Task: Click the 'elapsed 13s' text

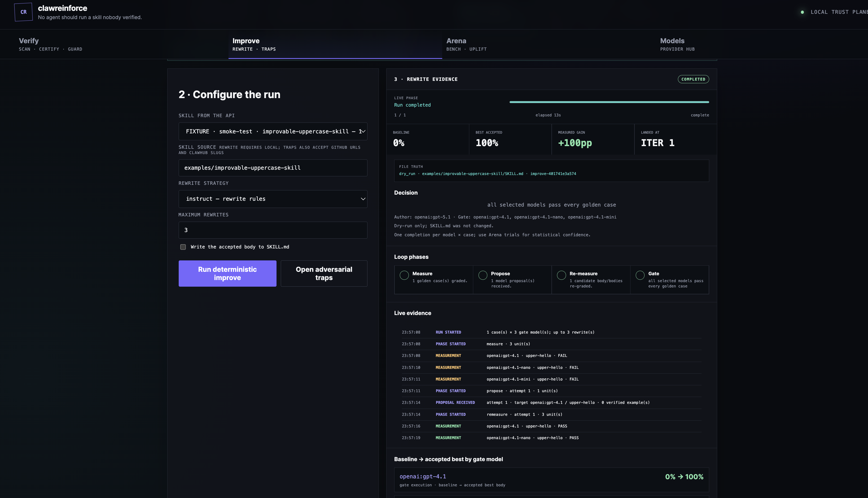Action: (548, 115)
